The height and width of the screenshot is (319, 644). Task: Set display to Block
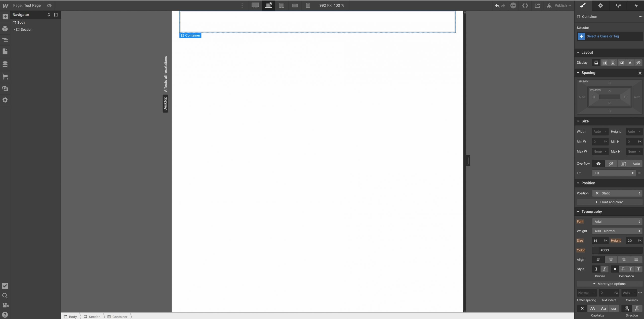click(596, 63)
